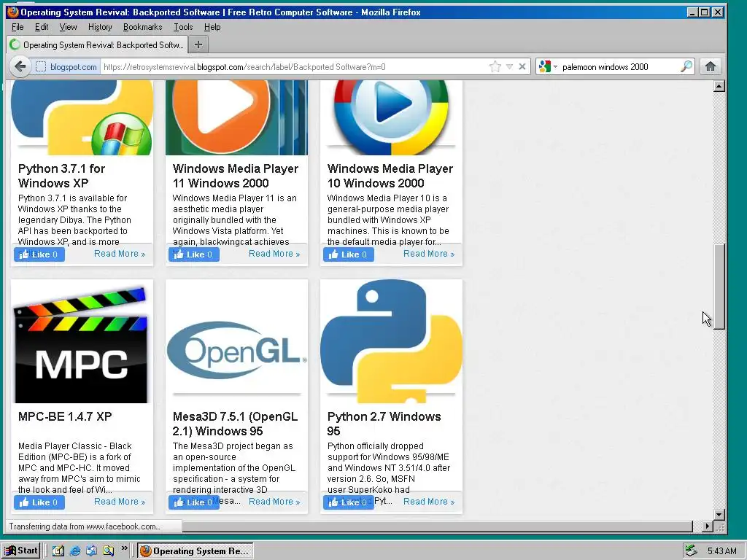The width and height of the screenshot is (747, 560).
Task: Launch Internet Explorer from quick launch
Action: point(75,551)
